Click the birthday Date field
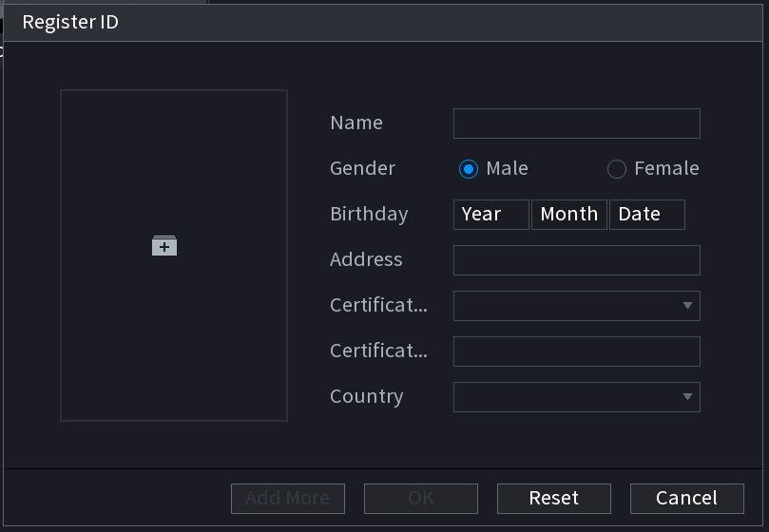Image resolution: width=769 pixels, height=532 pixels. click(647, 215)
